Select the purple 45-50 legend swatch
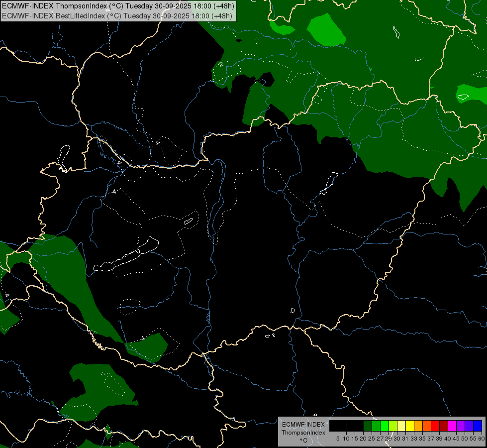The width and height of the screenshot is (487, 448). pyautogui.click(x=461, y=426)
